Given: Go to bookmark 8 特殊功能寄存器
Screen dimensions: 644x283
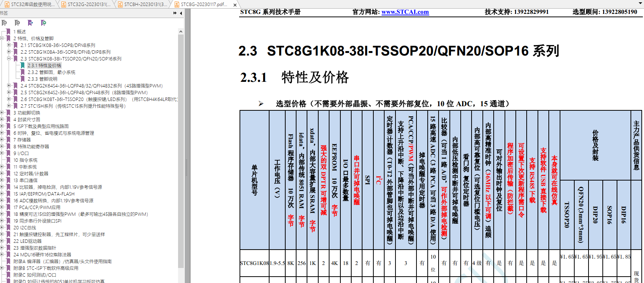Looking at the screenshot, I should point(31,146).
